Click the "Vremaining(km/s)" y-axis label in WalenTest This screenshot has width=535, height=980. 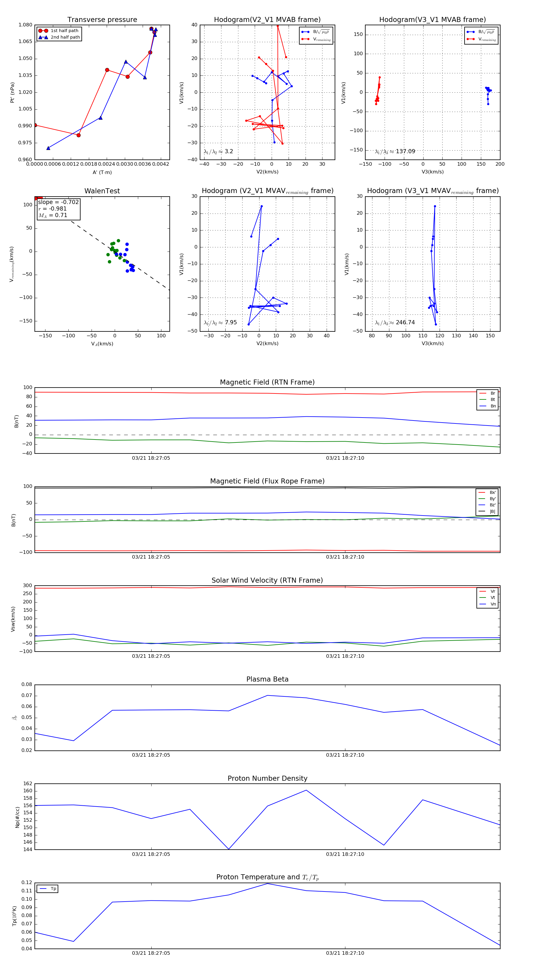pos(12,264)
